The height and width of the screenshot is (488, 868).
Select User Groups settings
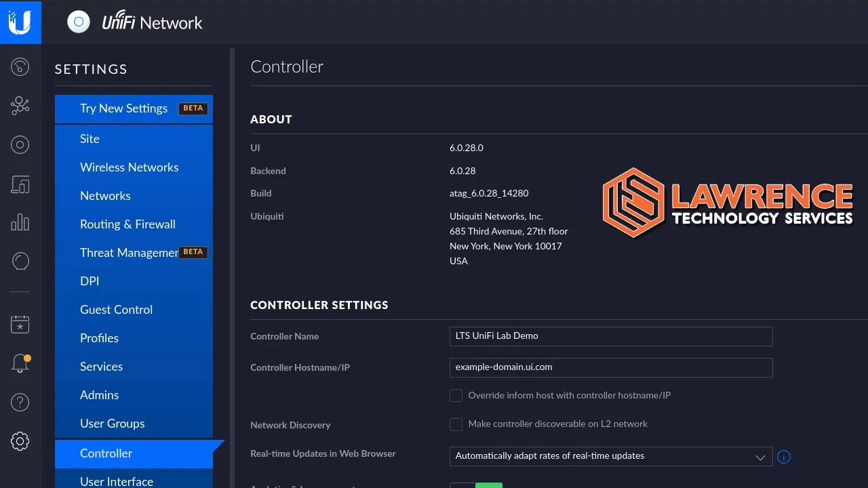134,423
